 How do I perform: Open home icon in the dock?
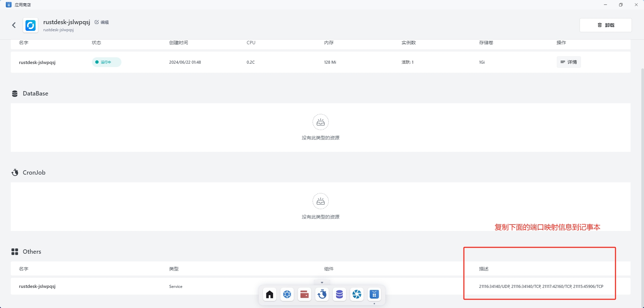click(x=270, y=294)
